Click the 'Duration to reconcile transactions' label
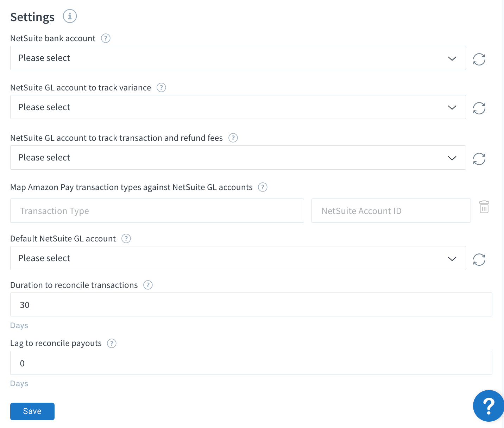Image resolution: width=504 pixels, height=428 pixels. [74, 285]
